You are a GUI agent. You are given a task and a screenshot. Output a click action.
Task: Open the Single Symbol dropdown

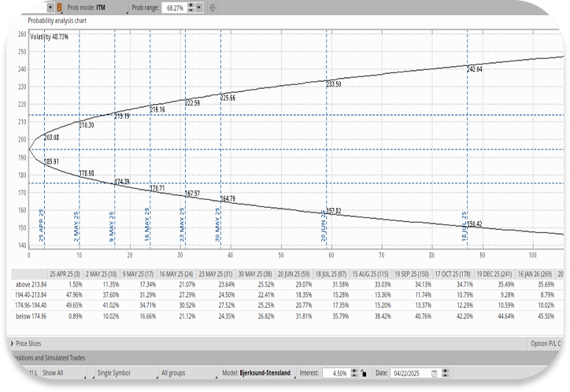(x=118, y=372)
